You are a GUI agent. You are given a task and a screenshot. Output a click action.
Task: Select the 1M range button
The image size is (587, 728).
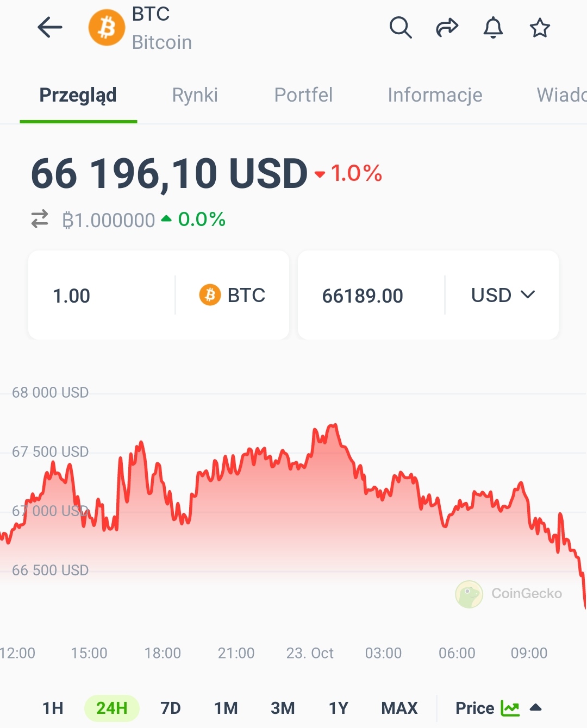[226, 708]
